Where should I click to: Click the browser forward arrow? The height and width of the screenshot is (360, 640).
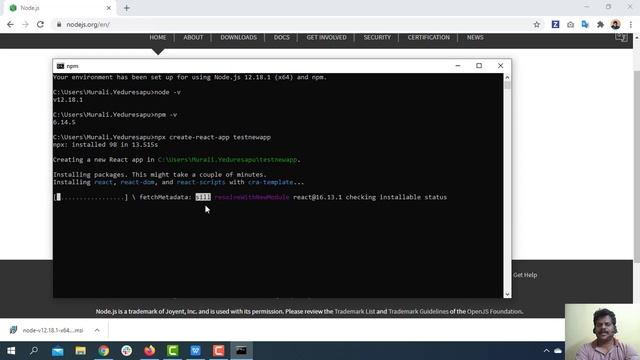pyautogui.click(x=25, y=24)
